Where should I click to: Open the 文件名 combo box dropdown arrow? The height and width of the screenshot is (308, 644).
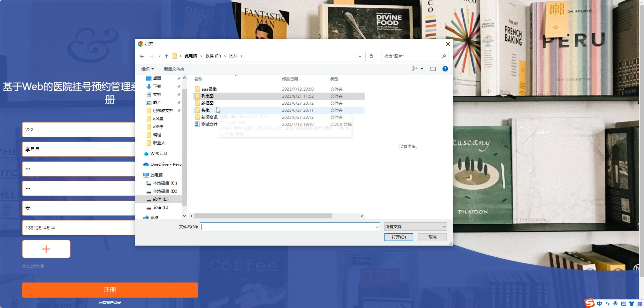pyautogui.click(x=377, y=227)
